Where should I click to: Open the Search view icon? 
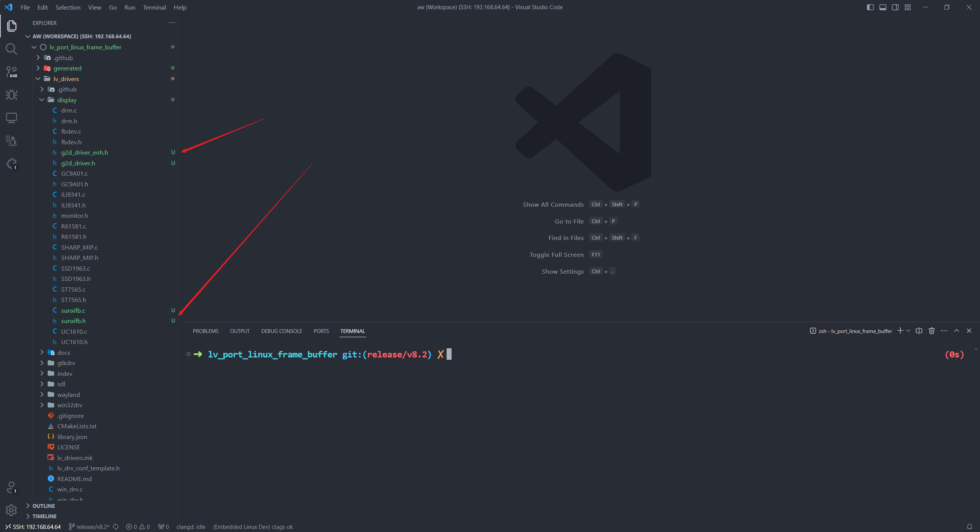tap(11, 49)
